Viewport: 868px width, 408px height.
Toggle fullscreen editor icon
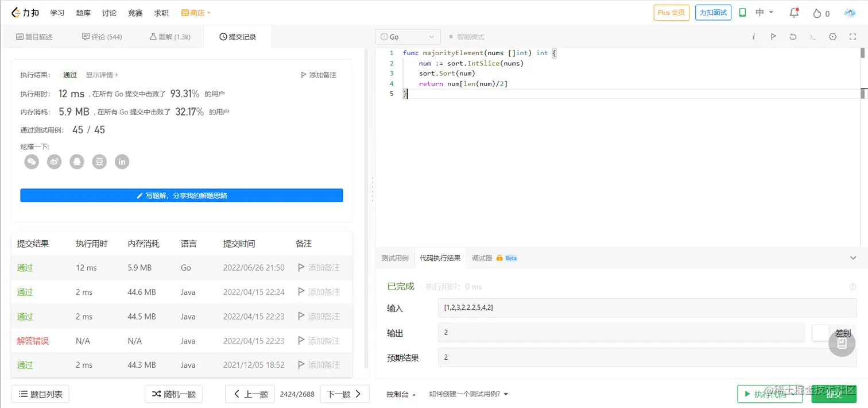pos(852,37)
